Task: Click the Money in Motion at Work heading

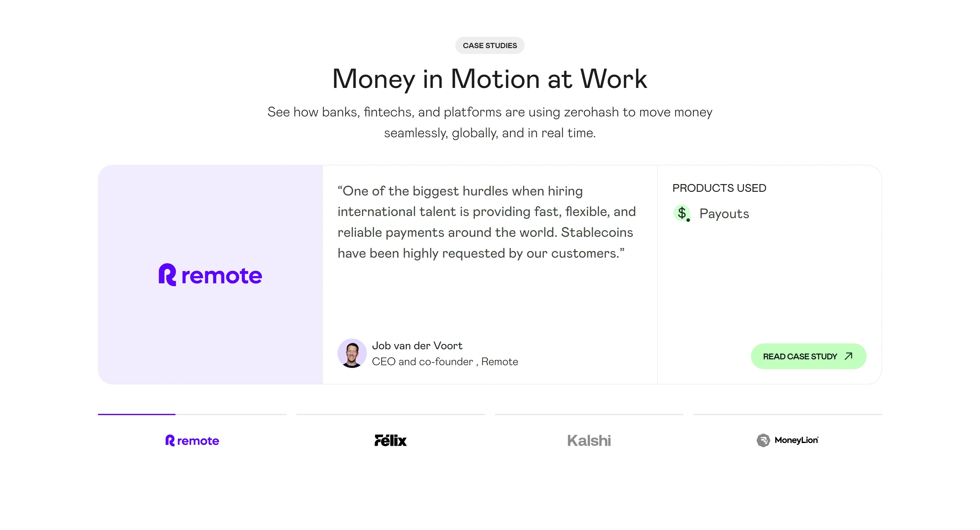Action: (x=490, y=79)
